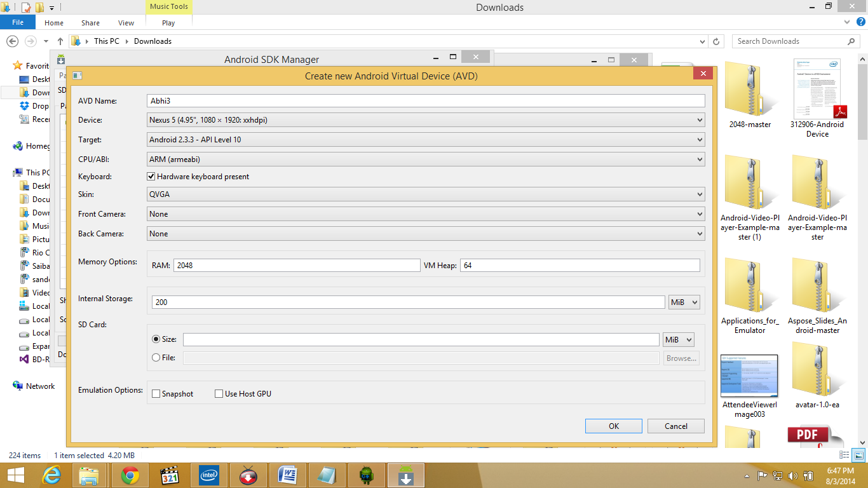Open the Home ribbon tab
868x488 pixels.
click(54, 23)
